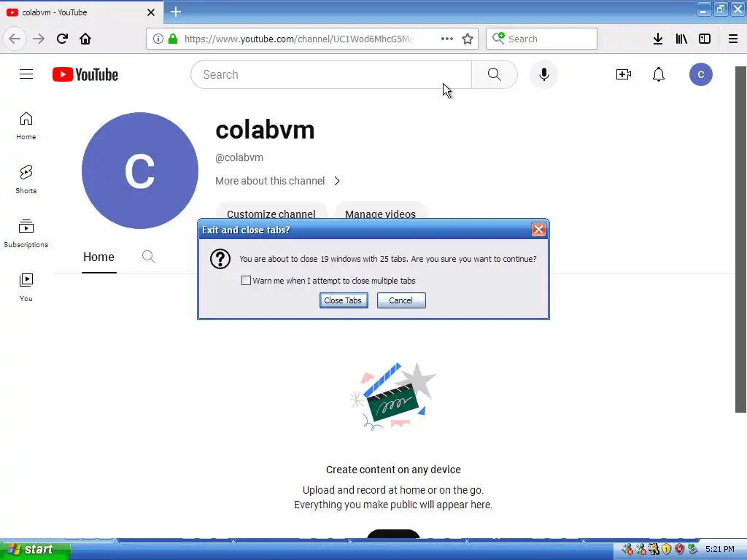The height and width of the screenshot is (560, 747).
Task: Click YouTube magnifier search button
Action: 495,74
